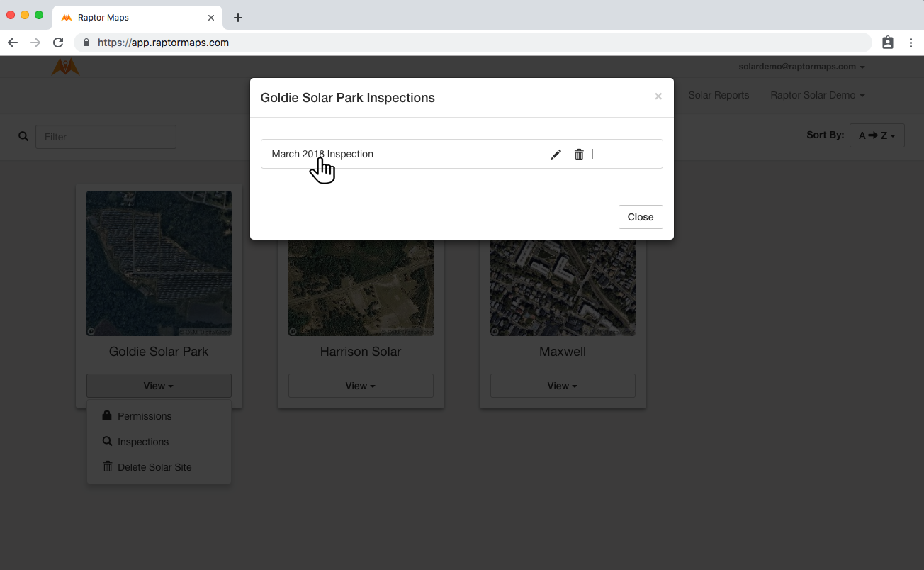Image resolution: width=924 pixels, height=570 pixels.
Task: Open the solardemo@raptormaps.com account menu
Action: (801, 67)
